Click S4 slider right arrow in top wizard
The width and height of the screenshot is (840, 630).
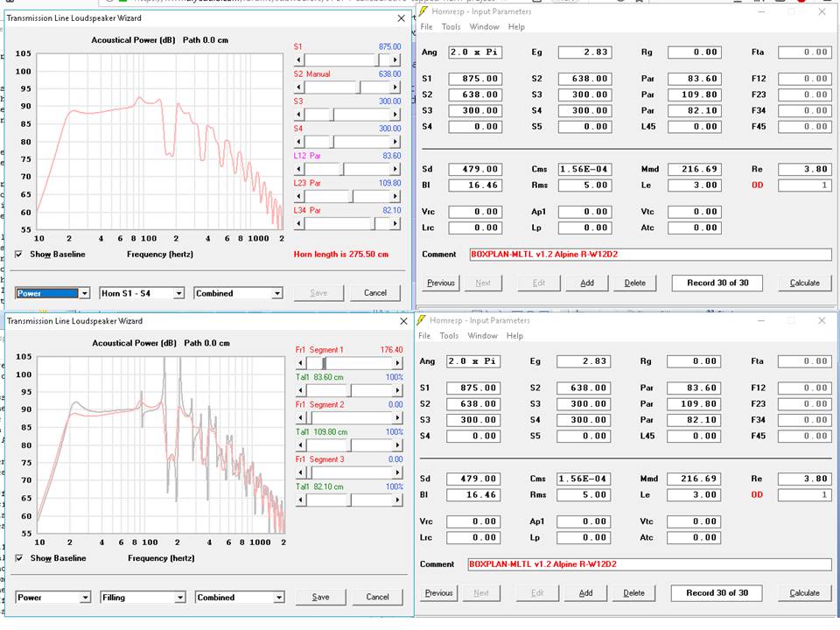coord(395,142)
